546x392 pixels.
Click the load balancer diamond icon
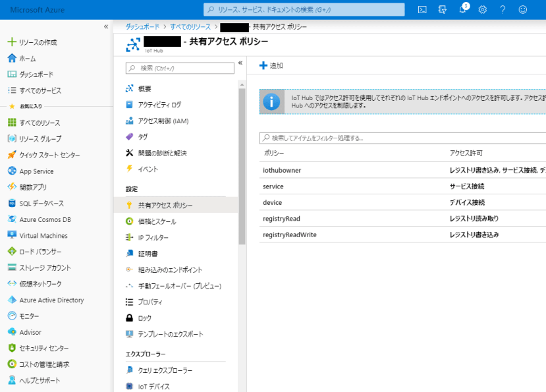pos(12,251)
